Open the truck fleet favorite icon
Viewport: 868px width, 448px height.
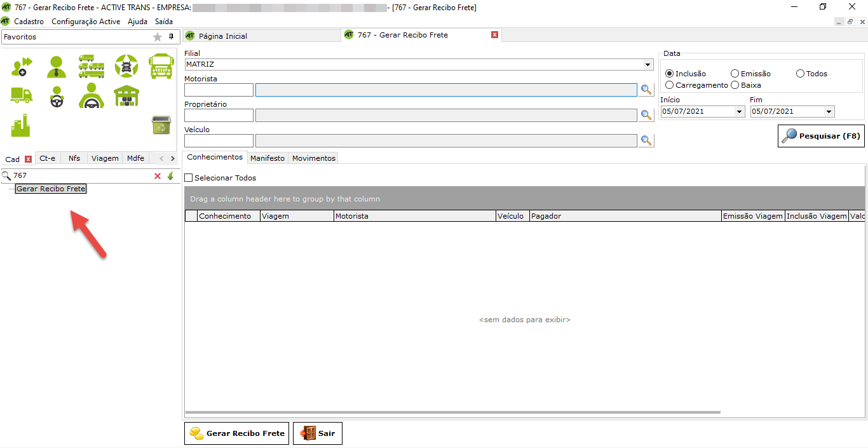tap(92, 65)
